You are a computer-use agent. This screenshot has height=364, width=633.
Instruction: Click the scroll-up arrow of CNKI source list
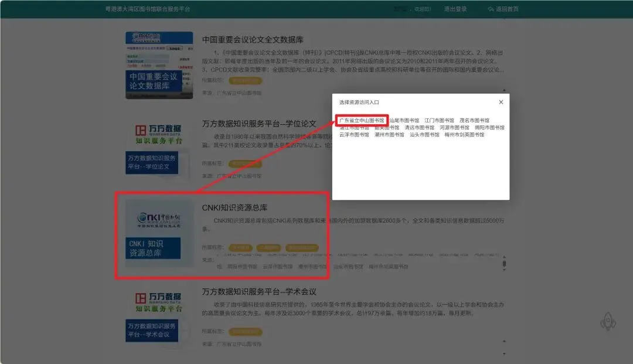504,257
